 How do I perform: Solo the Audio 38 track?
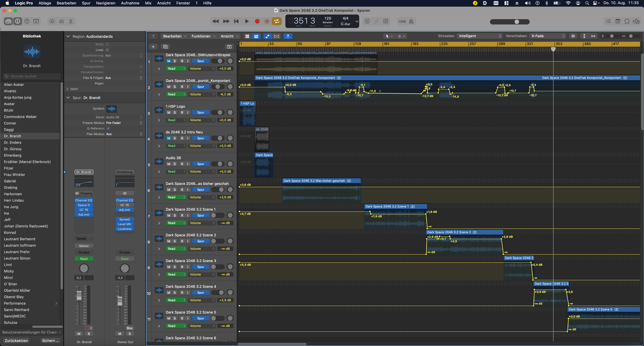(175, 164)
